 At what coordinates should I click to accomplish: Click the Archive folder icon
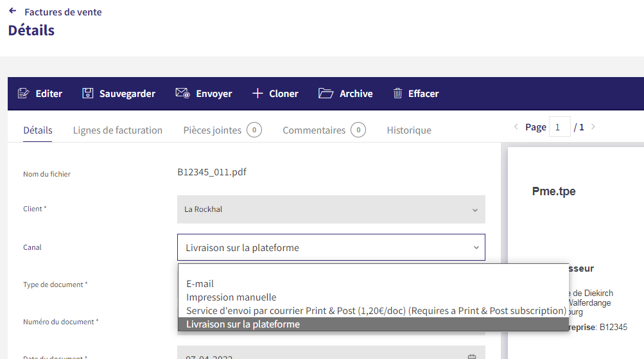(x=326, y=93)
